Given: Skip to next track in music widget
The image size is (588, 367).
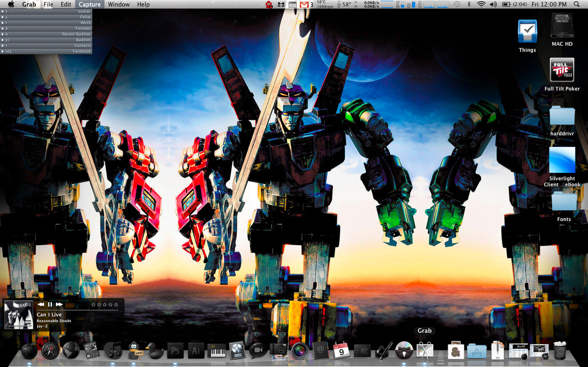Looking at the screenshot, I should pyautogui.click(x=59, y=305).
